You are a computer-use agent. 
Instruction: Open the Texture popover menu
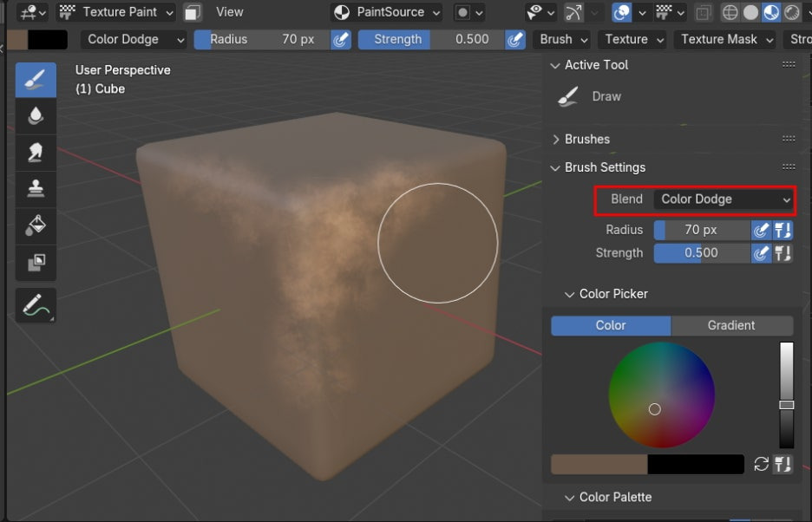(x=632, y=39)
